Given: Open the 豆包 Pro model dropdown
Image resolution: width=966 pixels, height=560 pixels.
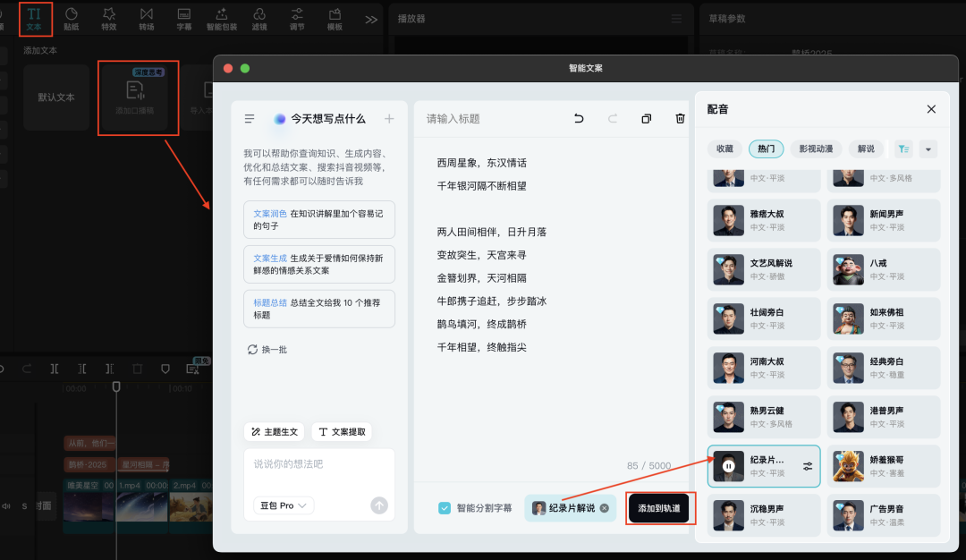Looking at the screenshot, I should pyautogui.click(x=282, y=505).
